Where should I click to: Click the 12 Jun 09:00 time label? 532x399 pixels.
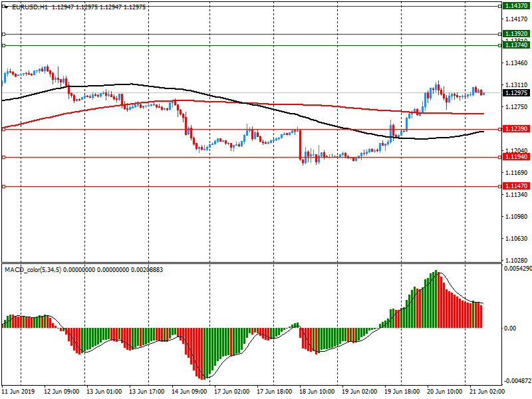click(x=62, y=392)
